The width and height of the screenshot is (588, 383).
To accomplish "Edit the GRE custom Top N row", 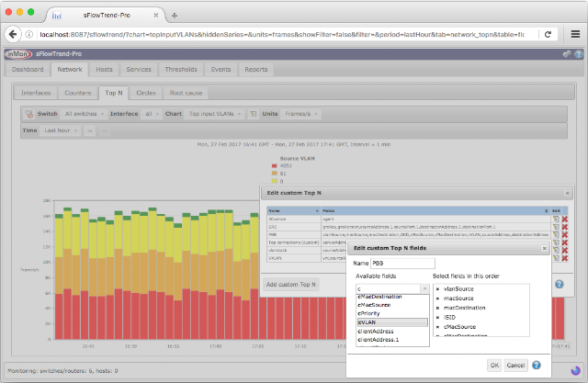I will [x=555, y=227].
